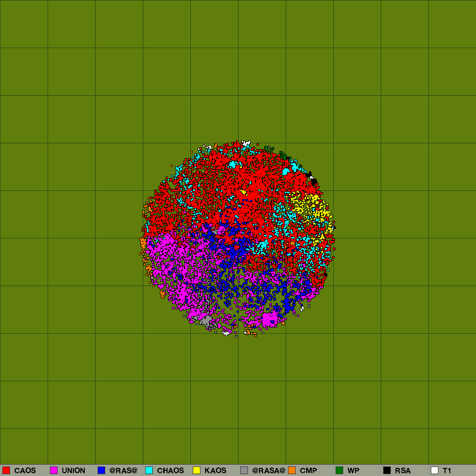Click the white T1 legend swatch
476x476 pixels.
pos(435,470)
